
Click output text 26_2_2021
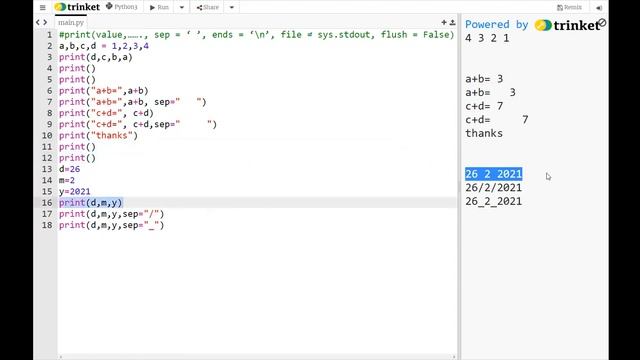(x=494, y=202)
